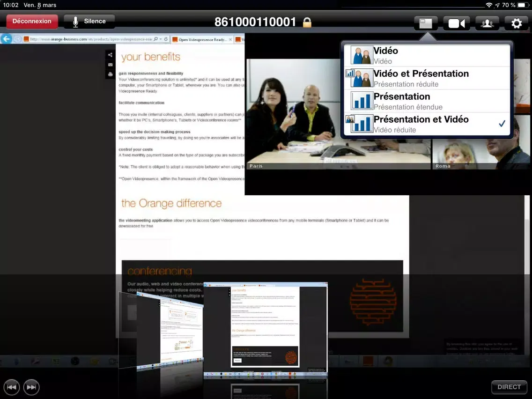Screen dimensions: 532x399
Task: Select the Vidéo et Présentation layout option
Action: pos(427,78)
